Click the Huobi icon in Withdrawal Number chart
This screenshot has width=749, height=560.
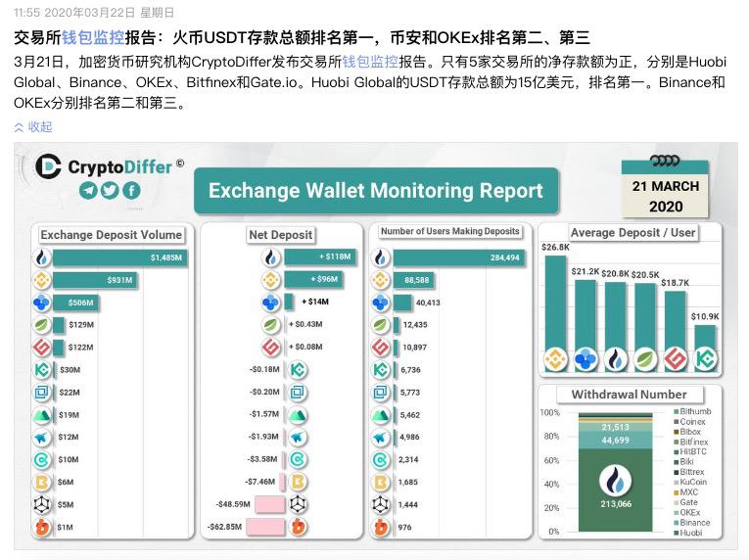(615, 481)
